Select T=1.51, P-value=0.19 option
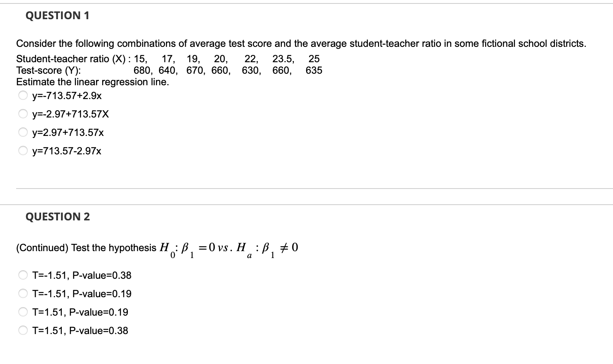This screenshot has height=364, width=613. pos(22,312)
